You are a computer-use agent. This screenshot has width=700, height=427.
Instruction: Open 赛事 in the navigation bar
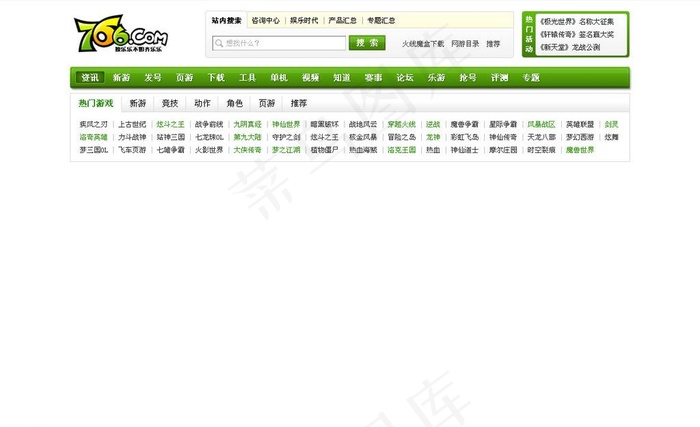[x=373, y=78]
